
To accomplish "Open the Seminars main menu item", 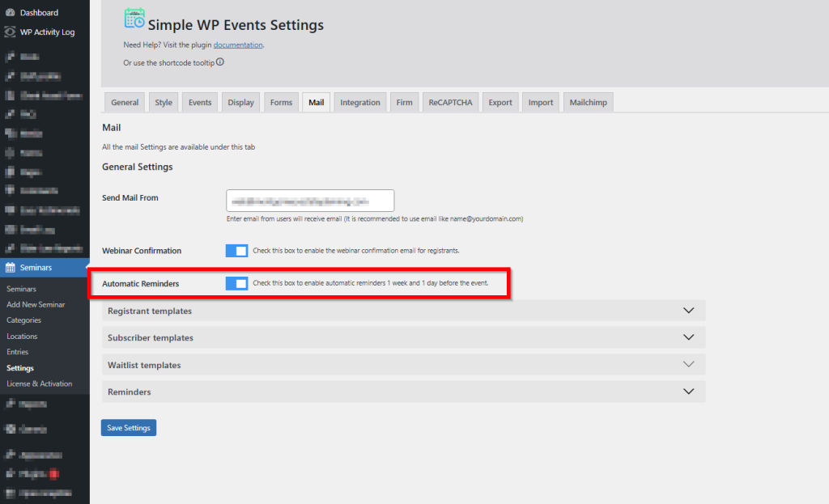I will click(x=45, y=268).
